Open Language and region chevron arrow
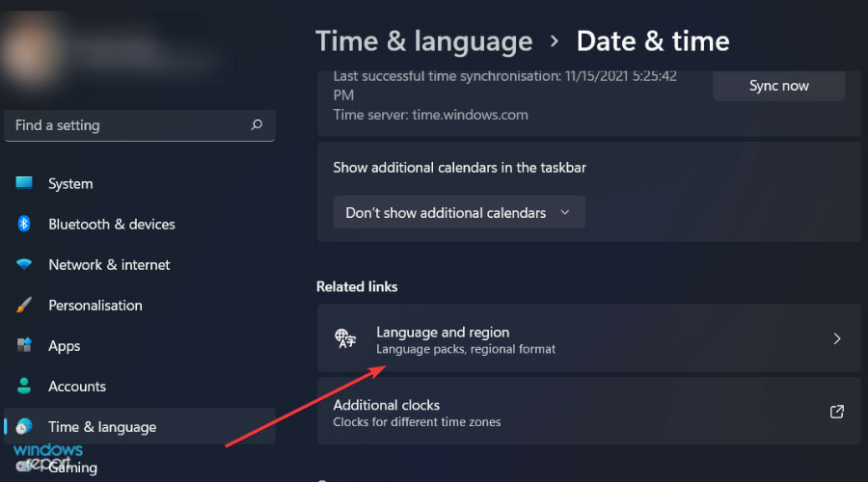Image resolution: width=868 pixels, height=482 pixels. coord(837,338)
